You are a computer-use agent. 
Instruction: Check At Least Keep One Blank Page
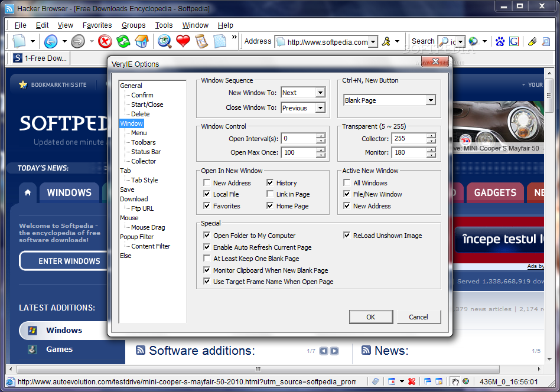point(206,258)
